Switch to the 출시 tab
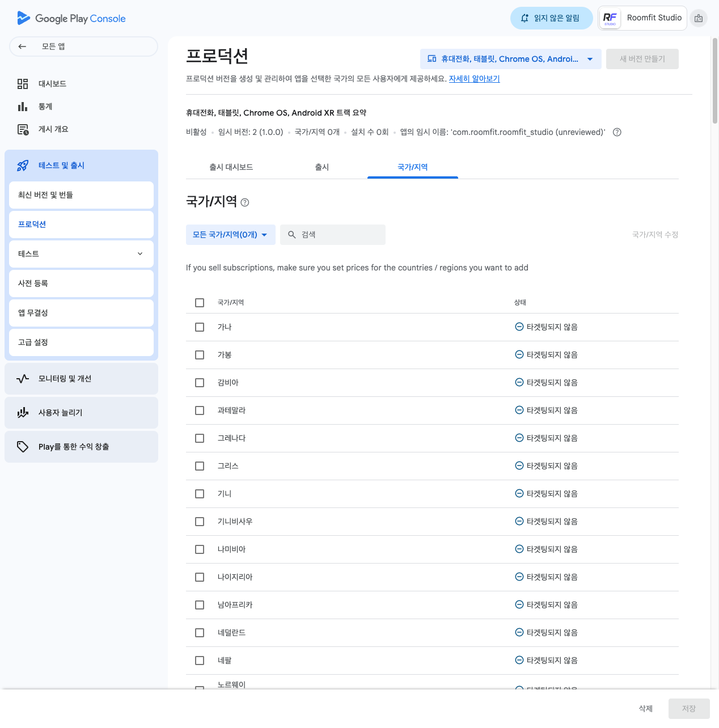The image size is (719, 728). click(x=322, y=167)
